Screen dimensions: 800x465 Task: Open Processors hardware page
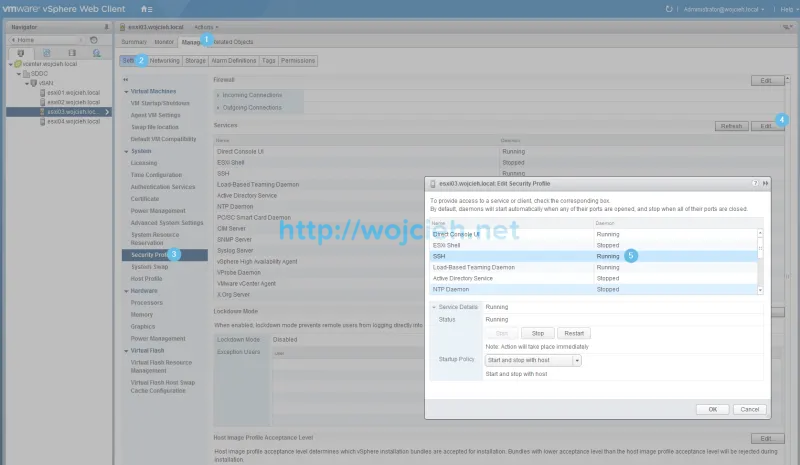click(146, 303)
